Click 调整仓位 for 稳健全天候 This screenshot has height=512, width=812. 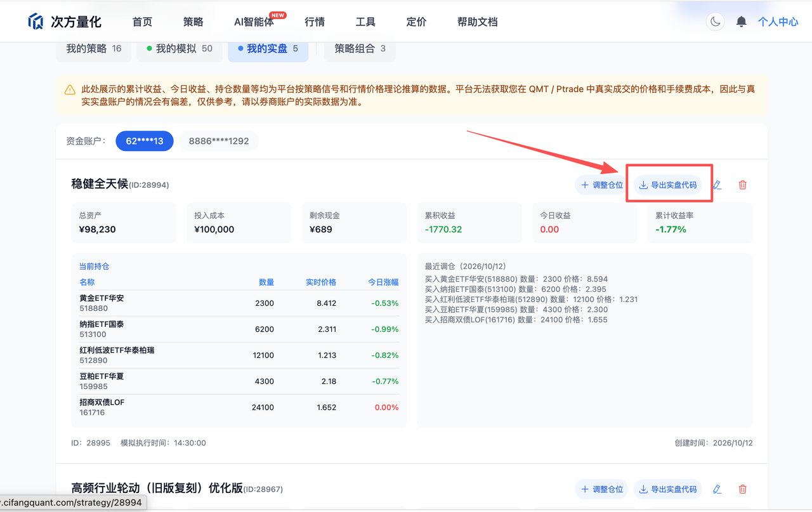click(x=602, y=185)
